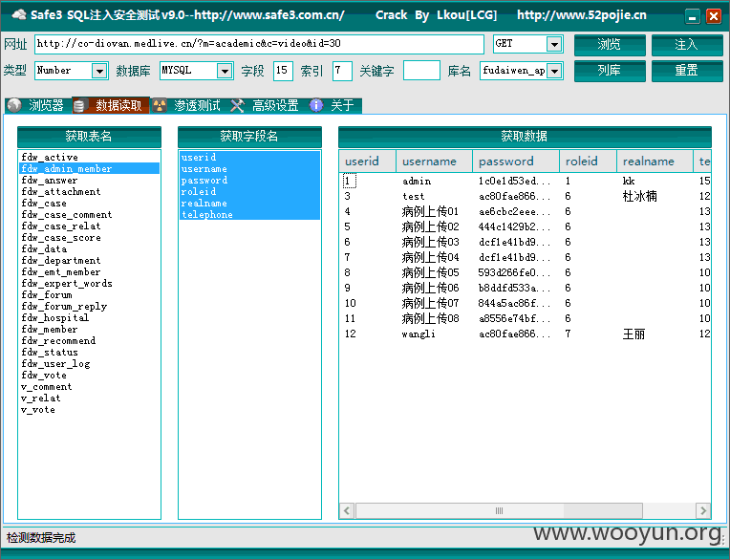Click the 浏览 button
The width and height of the screenshot is (730, 560).
(610, 45)
